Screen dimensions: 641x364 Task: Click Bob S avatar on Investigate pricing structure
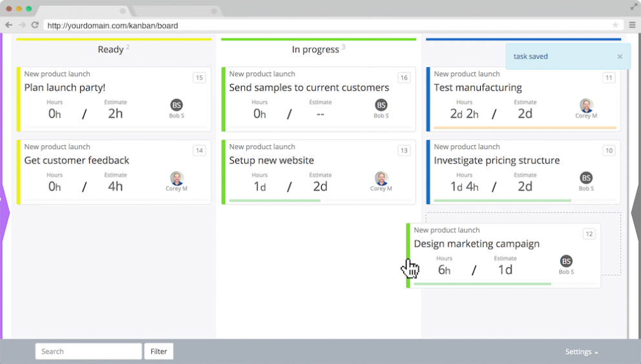(586, 177)
